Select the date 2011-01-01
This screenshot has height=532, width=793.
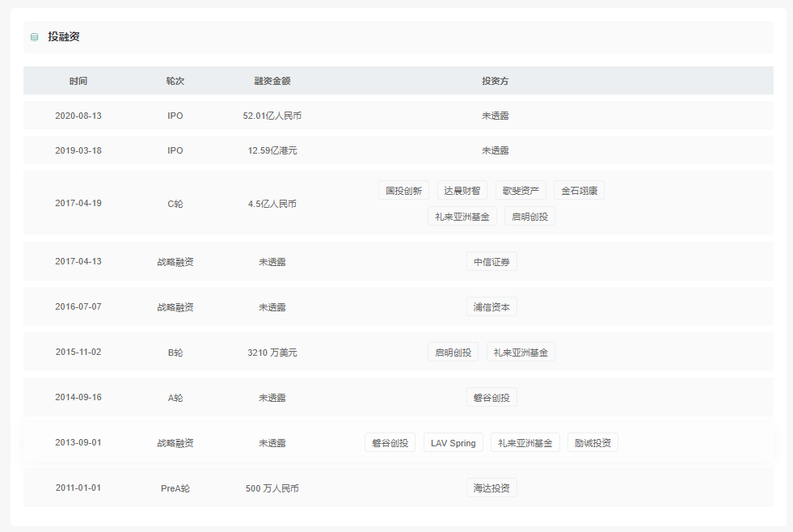click(x=78, y=488)
